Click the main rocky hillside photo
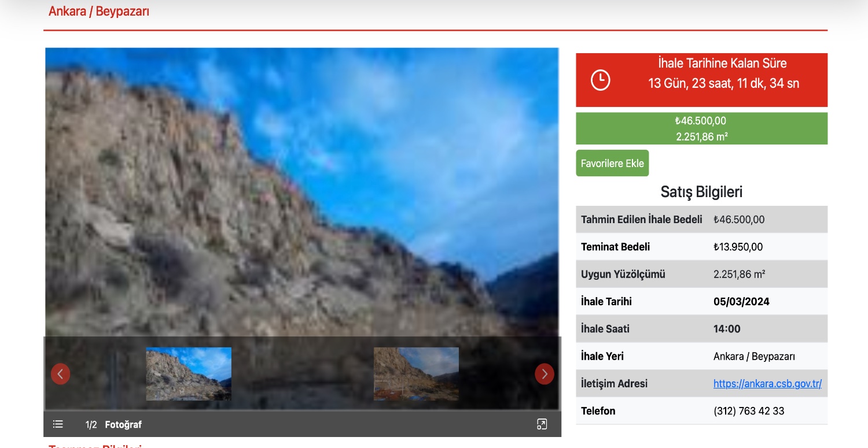The height and width of the screenshot is (448, 868). coord(301,191)
